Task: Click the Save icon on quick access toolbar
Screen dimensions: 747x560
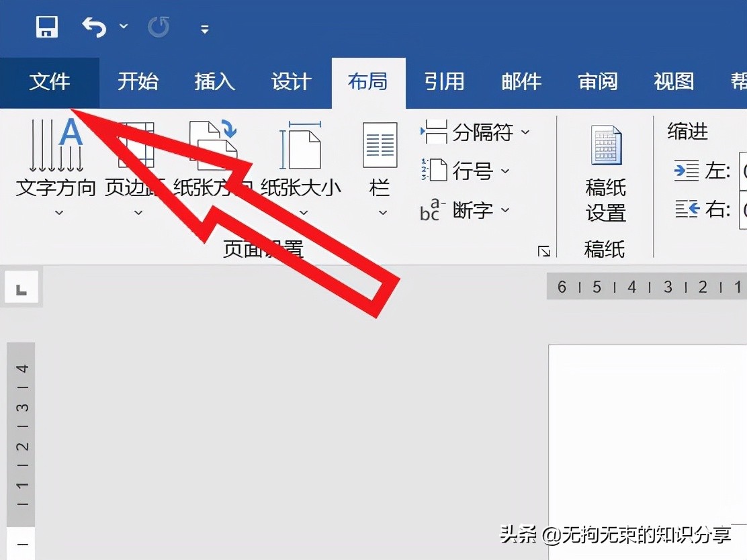Action: (x=46, y=27)
